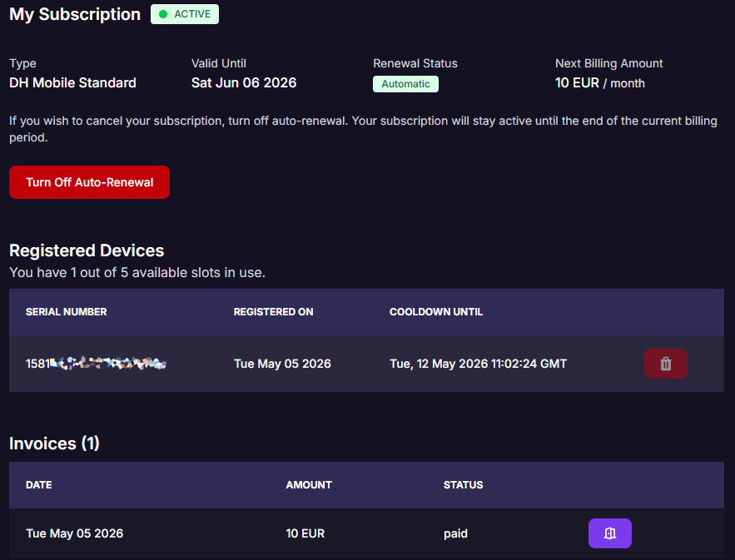735x560 pixels.
Task: Click the invoices STATUS column header
Action: click(463, 485)
